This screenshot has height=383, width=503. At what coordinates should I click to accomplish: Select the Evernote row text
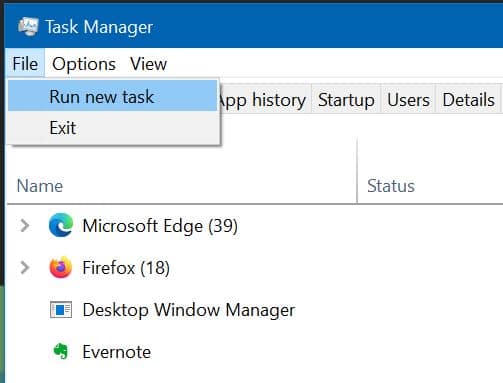[117, 352]
